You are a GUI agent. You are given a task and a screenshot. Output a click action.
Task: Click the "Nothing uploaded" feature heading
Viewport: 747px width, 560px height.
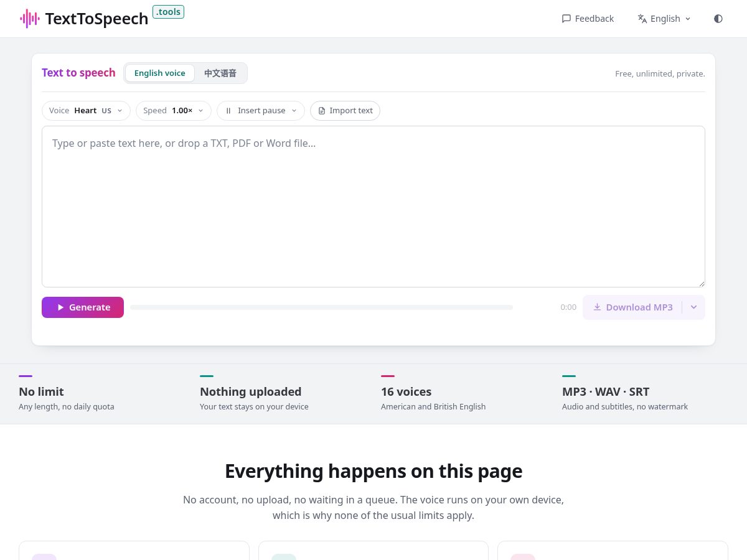[250, 391]
